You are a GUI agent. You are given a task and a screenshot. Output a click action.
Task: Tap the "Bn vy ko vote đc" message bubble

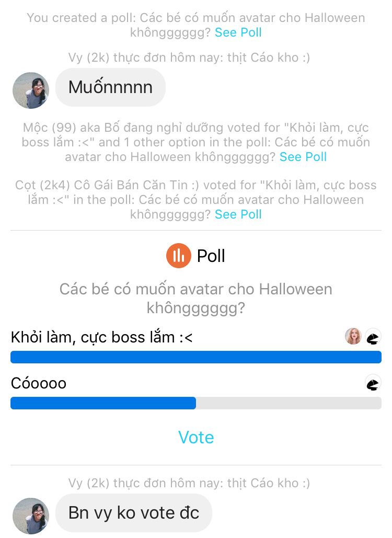click(134, 513)
